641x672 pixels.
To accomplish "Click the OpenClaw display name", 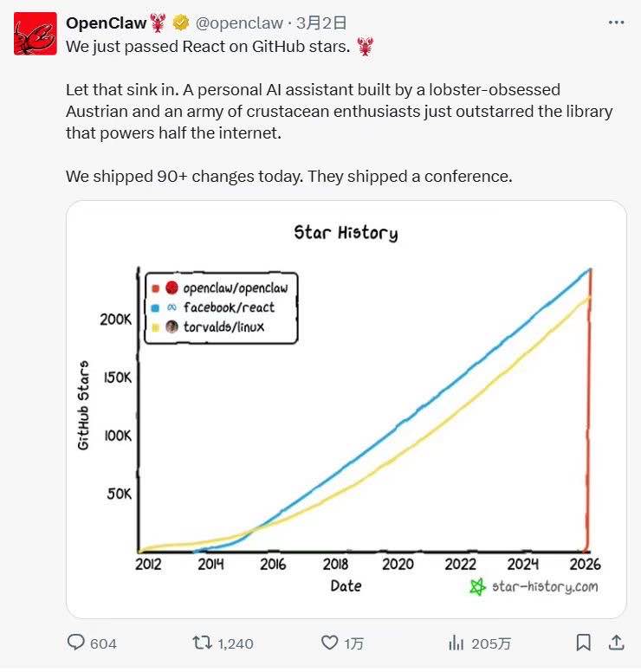I will (x=107, y=23).
